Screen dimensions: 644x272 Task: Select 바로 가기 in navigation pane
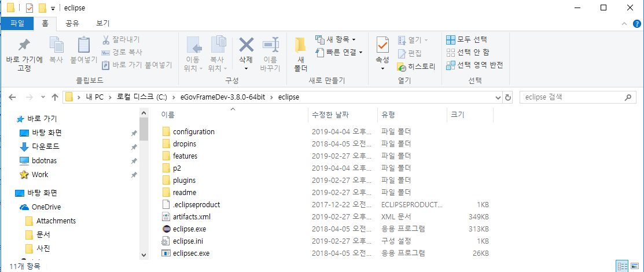(x=36, y=119)
